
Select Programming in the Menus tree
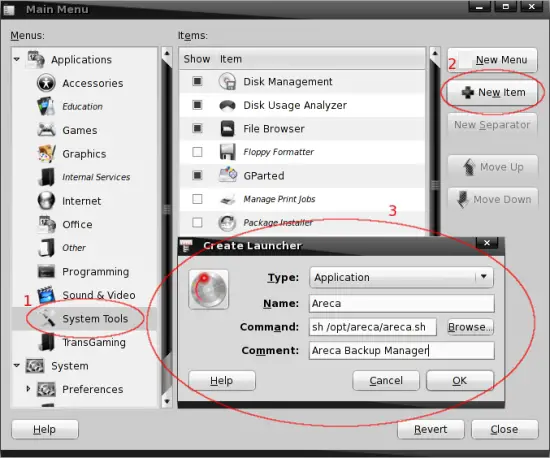95,272
